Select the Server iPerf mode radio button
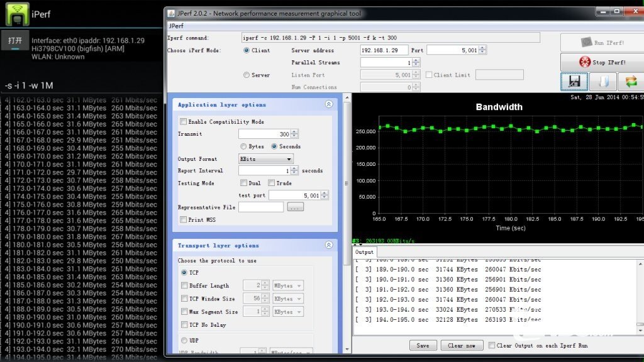 [247, 75]
